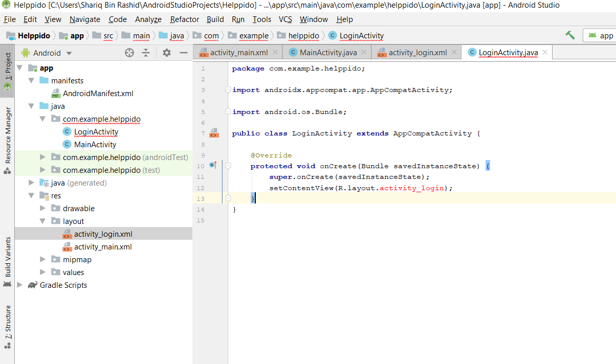Collapse the res folder

(31, 196)
